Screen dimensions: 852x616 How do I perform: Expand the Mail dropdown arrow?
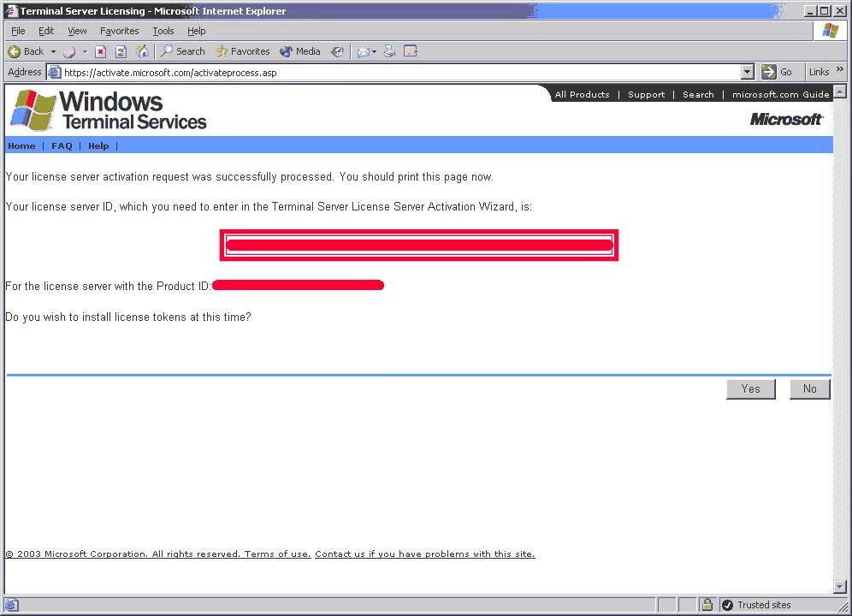tap(374, 51)
